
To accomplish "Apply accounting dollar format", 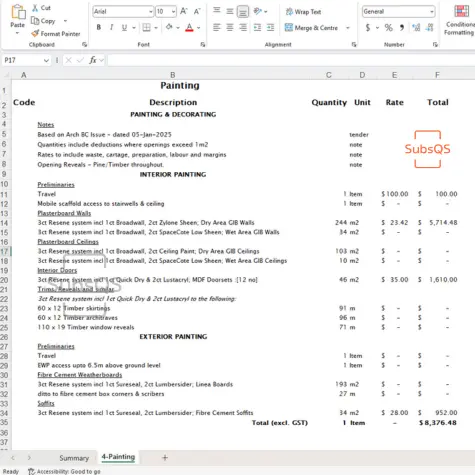I will click(x=368, y=27).
